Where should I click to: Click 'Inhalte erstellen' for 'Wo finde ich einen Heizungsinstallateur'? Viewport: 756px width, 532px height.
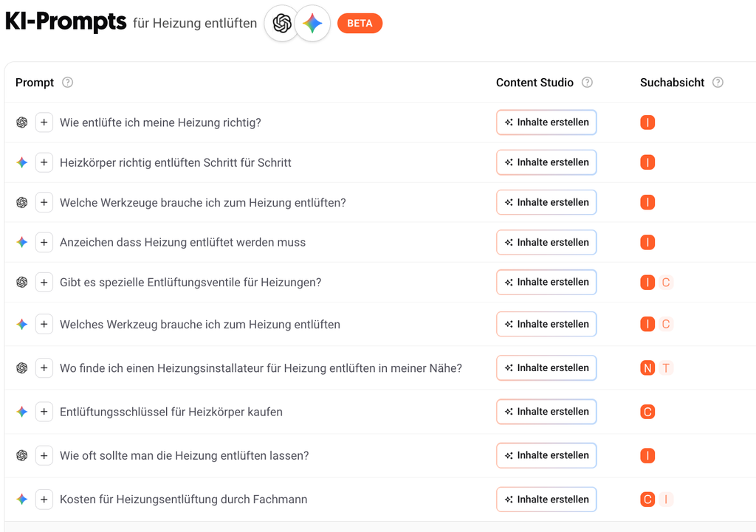(546, 367)
